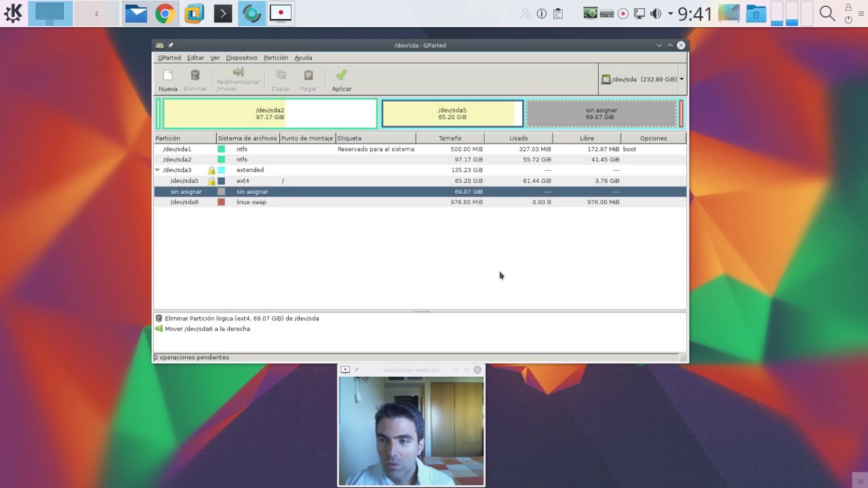The image size is (868, 488).
Task: Click the red record tray icon
Action: pos(623,14)
